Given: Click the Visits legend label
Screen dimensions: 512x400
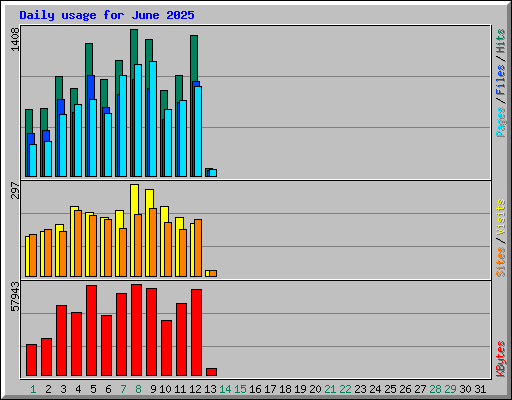Looking at the screenshot, I should (501, 217).
